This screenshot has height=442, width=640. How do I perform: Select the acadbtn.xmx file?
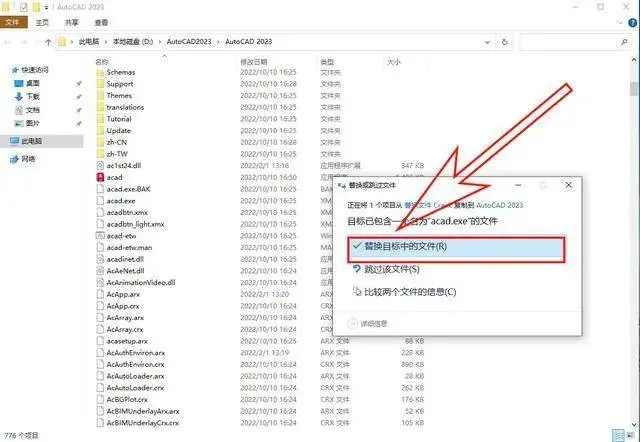point(127,212)
